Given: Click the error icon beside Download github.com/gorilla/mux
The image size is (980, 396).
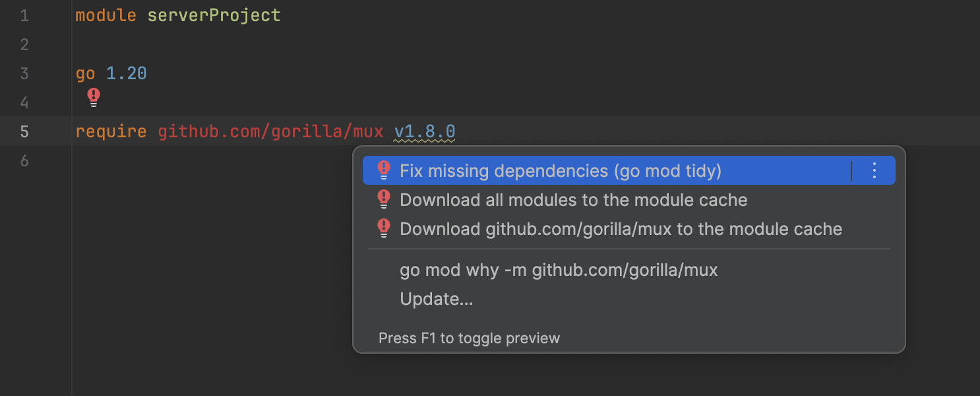Looking at the screenshot, I should pyautogui.click(x=383, y=228).
